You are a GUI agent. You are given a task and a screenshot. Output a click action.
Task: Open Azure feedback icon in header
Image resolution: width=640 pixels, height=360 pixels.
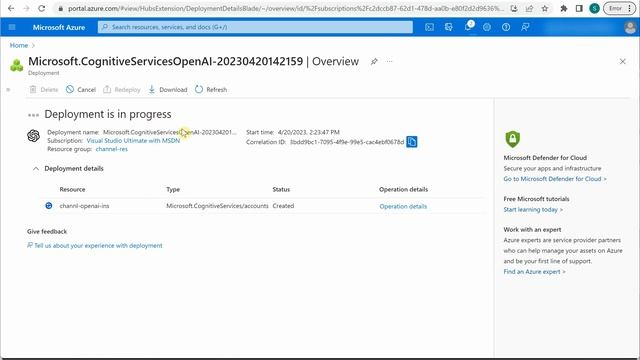(x=525, y=27)
